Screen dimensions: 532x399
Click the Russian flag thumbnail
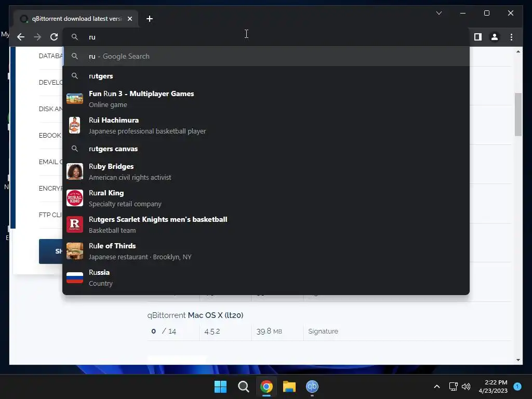coord(75,277)
